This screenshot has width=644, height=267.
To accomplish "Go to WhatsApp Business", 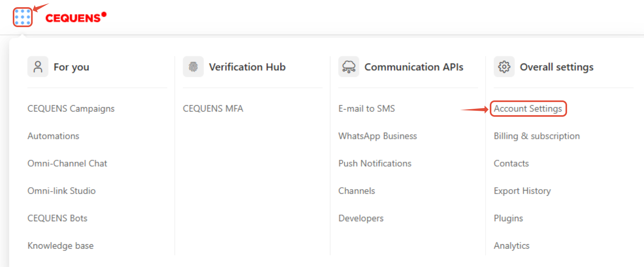I will (378, 136).
